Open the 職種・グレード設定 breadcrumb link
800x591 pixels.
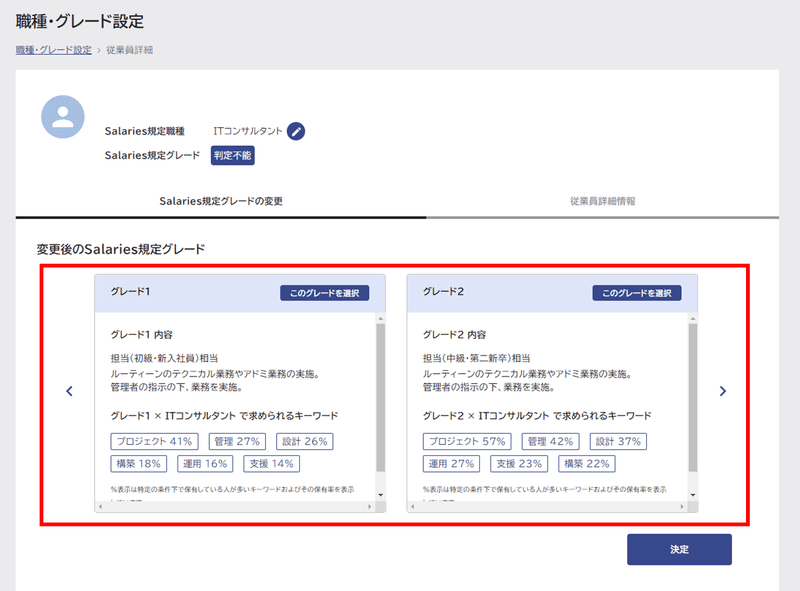coord(54,50)
